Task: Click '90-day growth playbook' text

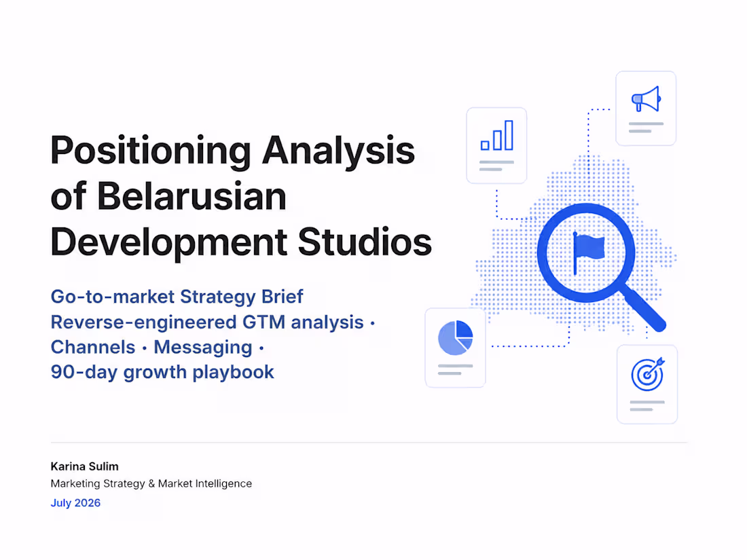Action: point(162,373)
